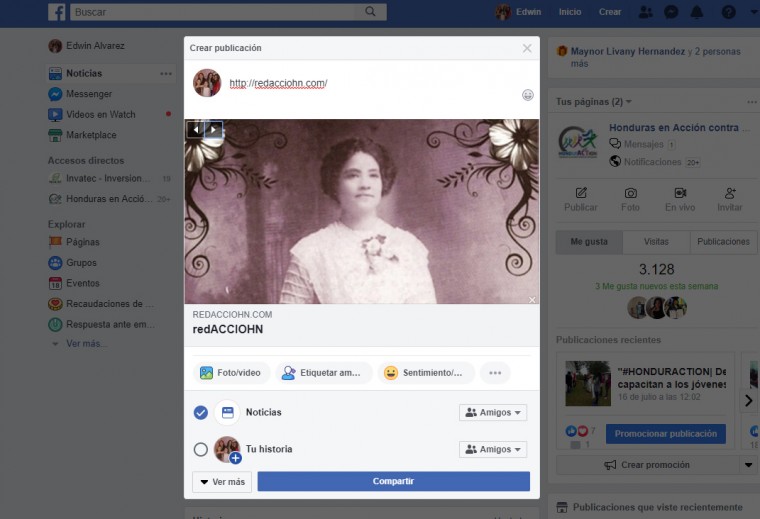Viewport: 760px width, 519px height.
Task: Open Honduras en Acció shortcut in sidebar
Action: tap(100, 199)
